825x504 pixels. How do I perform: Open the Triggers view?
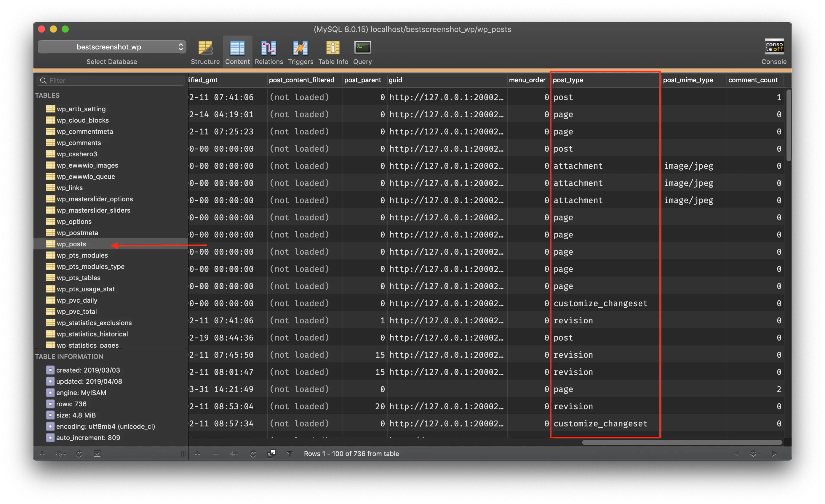(x=300, y=49)
